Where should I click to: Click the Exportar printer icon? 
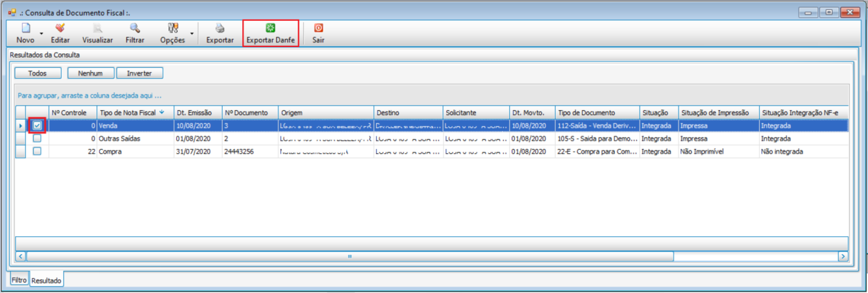[220, 28]
